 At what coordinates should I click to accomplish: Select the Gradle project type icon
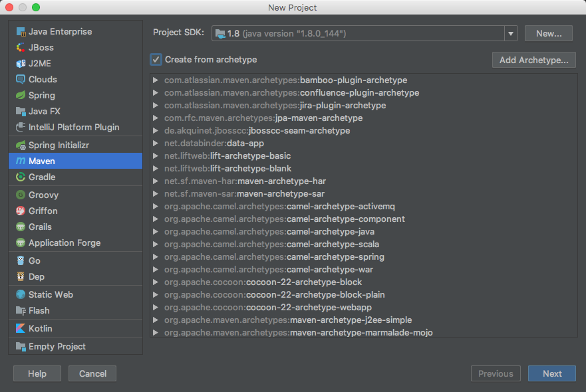pyautogui.click(x=21, y=177)
